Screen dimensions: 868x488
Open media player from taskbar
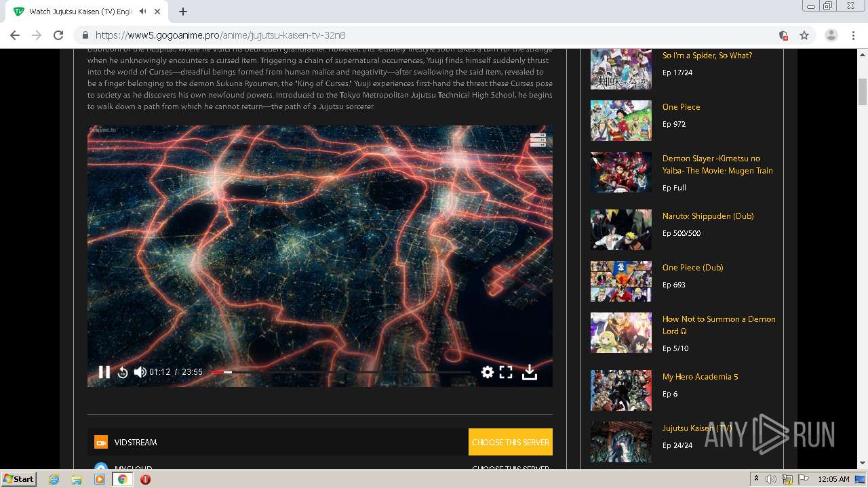[x=100, y=479]
